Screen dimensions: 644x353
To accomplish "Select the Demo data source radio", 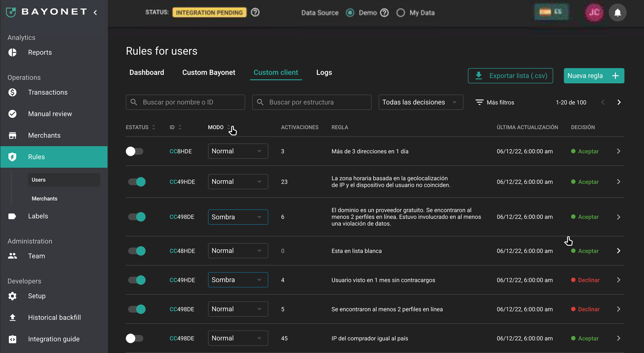I will [x=350, y=13].
